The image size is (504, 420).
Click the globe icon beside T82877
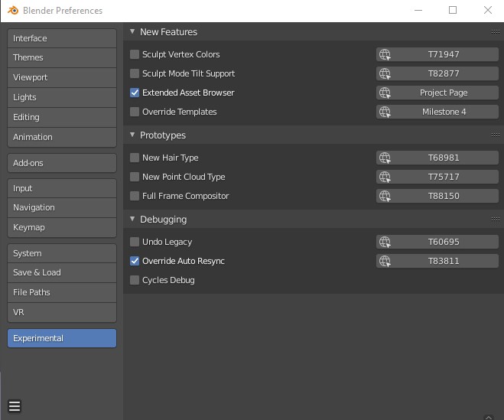pos(385,73)
